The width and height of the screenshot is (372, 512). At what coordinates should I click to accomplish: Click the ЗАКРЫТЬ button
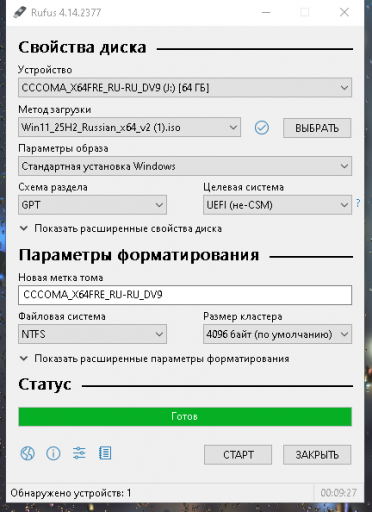click(x=317, y=455)
